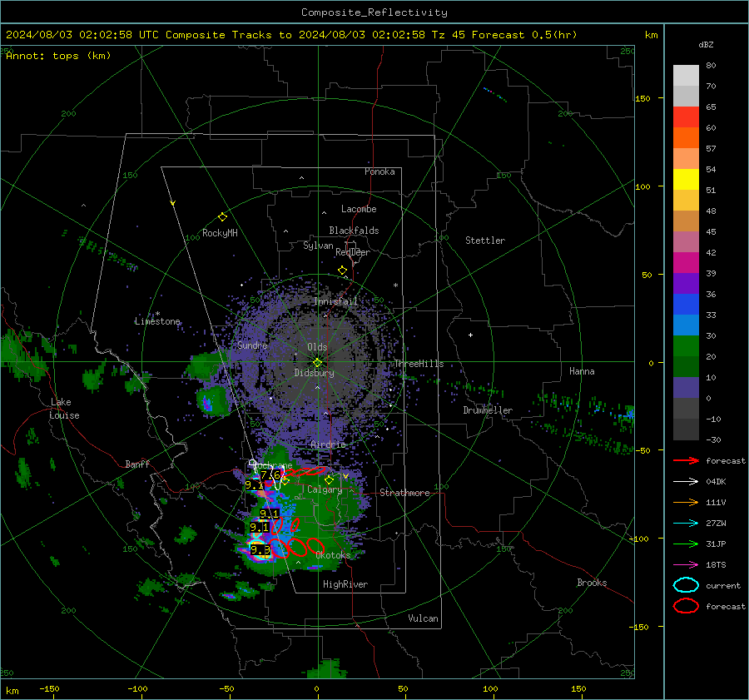Pick the purple 39 dBZ color swatch
Screen dimensions: 749x700
pyautogui.click(x=686, y=283)
